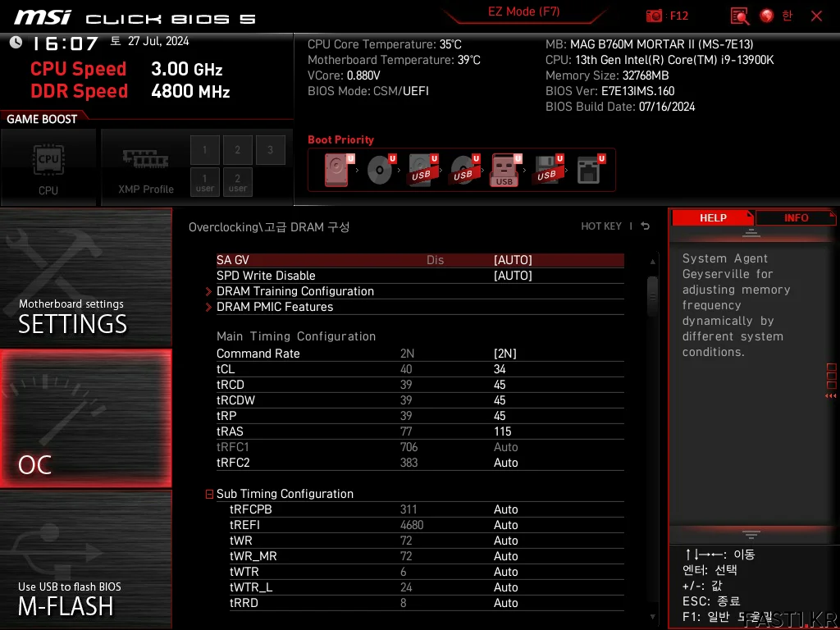Edit the tWTR_L Auto value
Viewport: 840px width, 630px height.
505,587
